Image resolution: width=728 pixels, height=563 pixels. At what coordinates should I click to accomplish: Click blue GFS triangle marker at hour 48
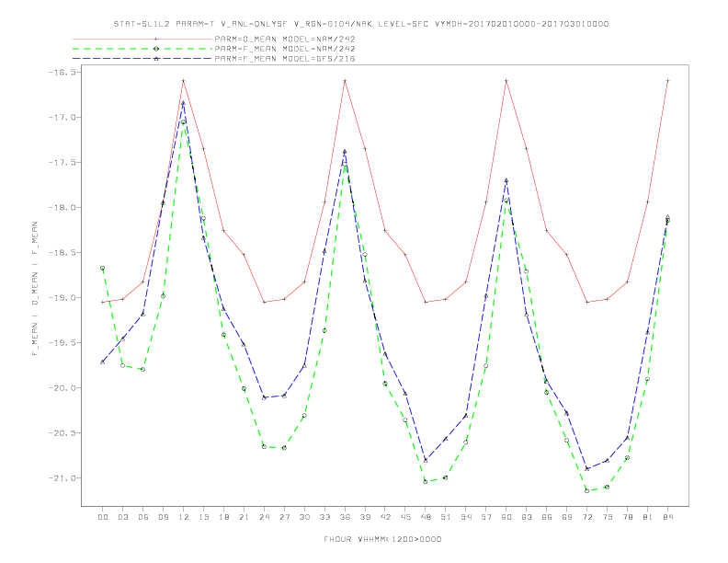pos(426,460)
